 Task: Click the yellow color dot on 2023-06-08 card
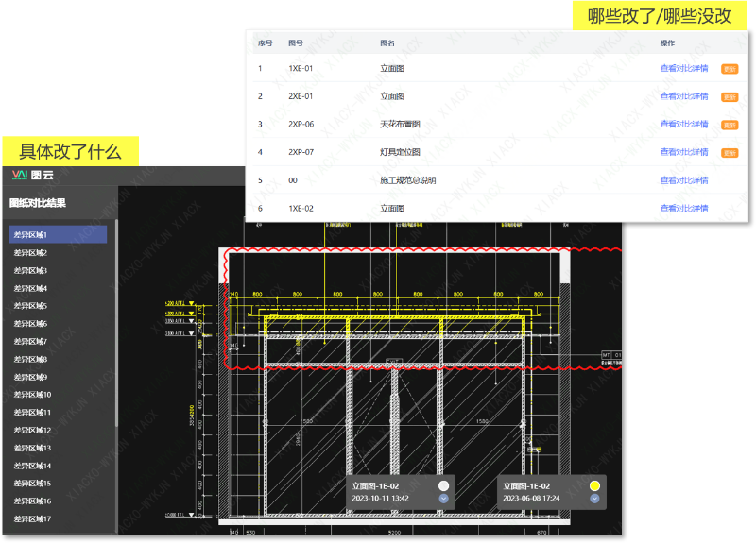click(x=594, y=486)
